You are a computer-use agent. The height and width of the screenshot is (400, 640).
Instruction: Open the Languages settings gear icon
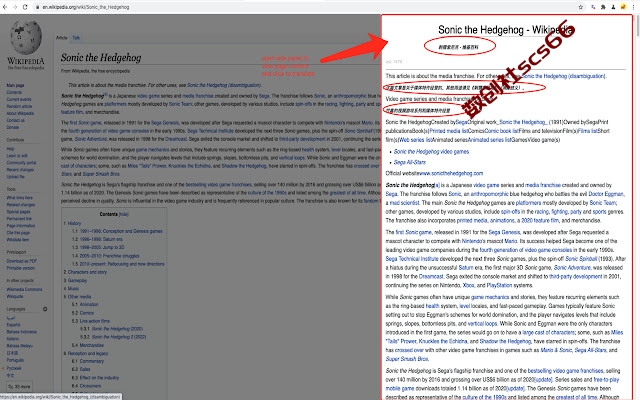(x=45, y=309)
